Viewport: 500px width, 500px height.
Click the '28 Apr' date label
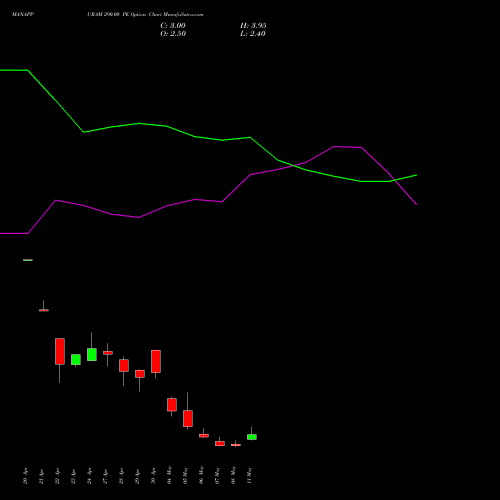(x=122, y=476)
